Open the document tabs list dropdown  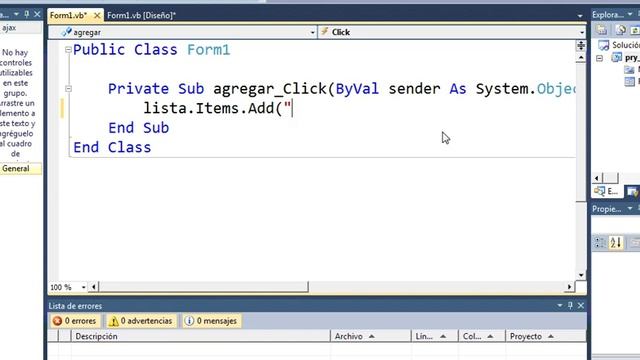click(x=580, y=16)
